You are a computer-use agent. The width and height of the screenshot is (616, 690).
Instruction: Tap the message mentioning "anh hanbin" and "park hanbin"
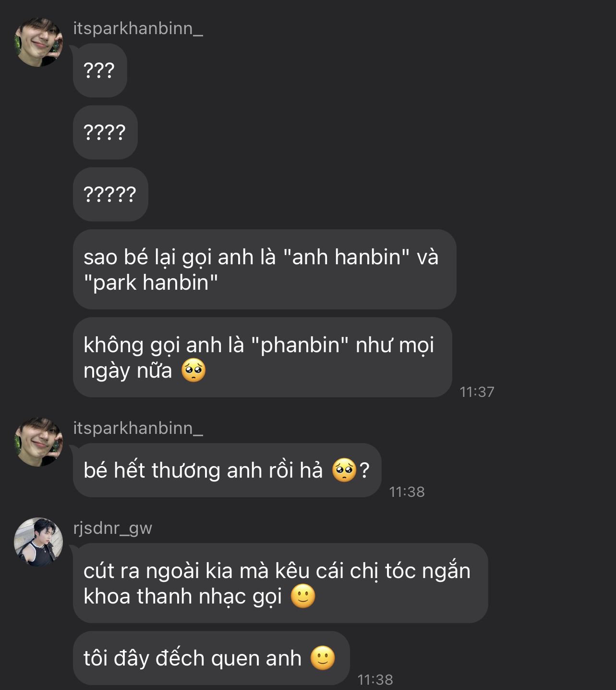click(x=265, y=270)
